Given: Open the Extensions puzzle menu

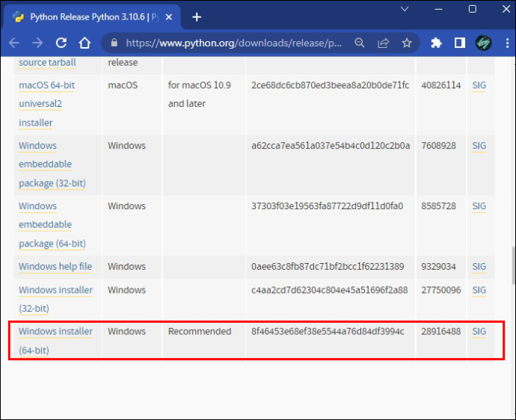Looking at the screenshot, I should (436, 43).
